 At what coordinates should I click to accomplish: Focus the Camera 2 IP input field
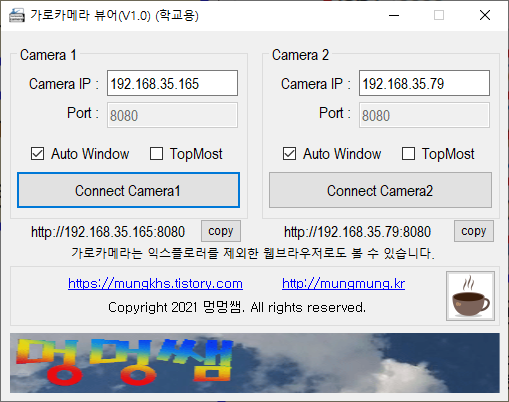[x=424, y=83]
